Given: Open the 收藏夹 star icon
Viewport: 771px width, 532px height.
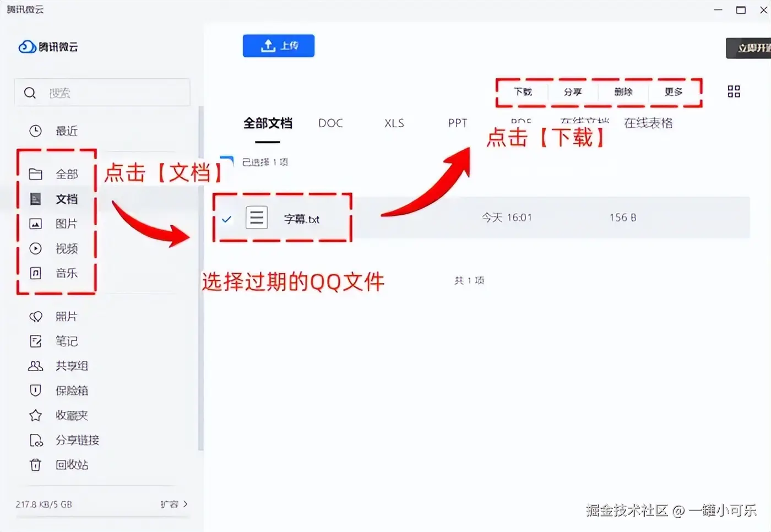Looking at the screenshot, I should [x=35, y=415].
